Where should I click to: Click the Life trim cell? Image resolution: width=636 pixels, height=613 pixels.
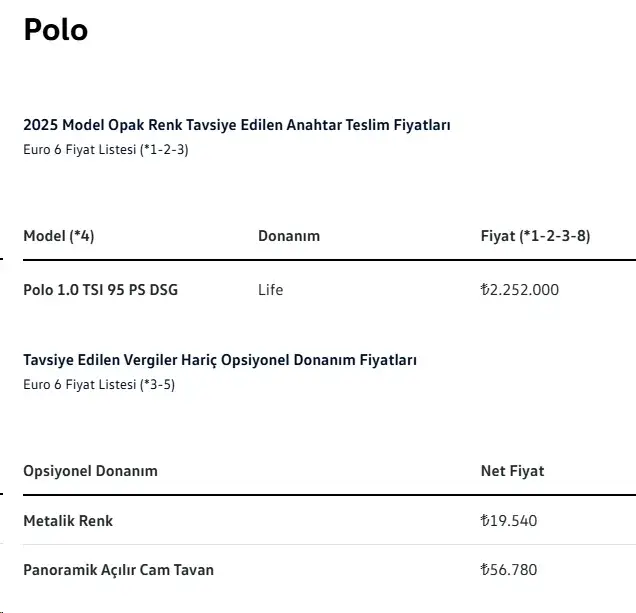click(271, 290)
